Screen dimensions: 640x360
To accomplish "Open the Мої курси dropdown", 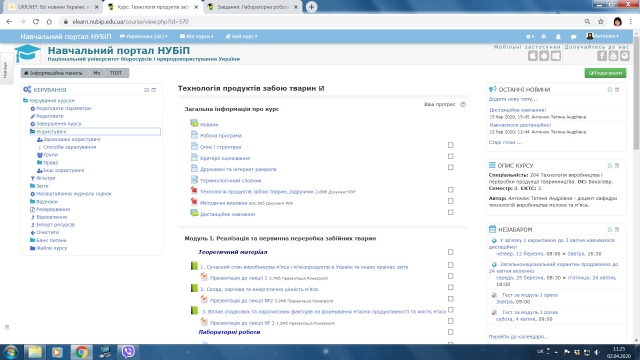I will point(196,36).
